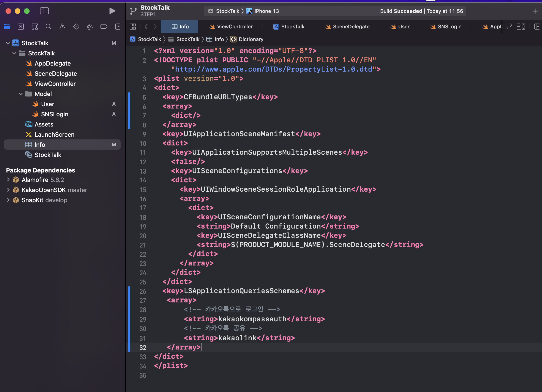
Task: Open the report navigator
Action: tap(118, 27)
